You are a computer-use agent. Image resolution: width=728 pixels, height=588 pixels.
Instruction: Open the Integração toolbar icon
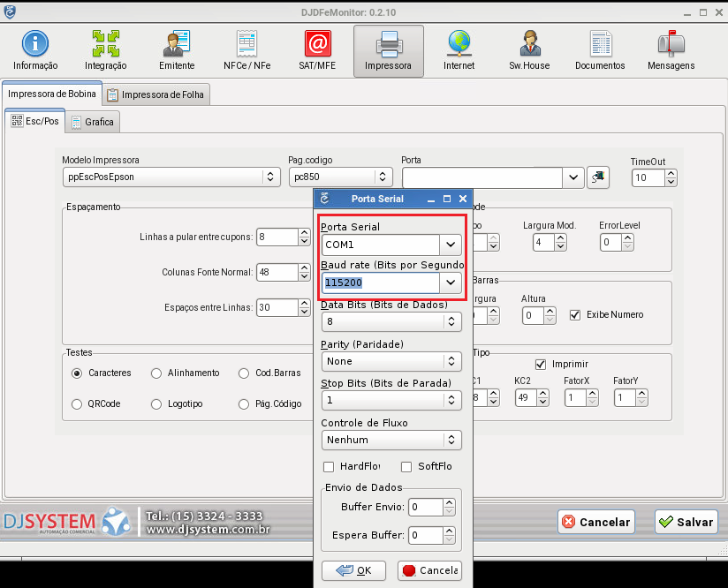(x=106, y=50)
